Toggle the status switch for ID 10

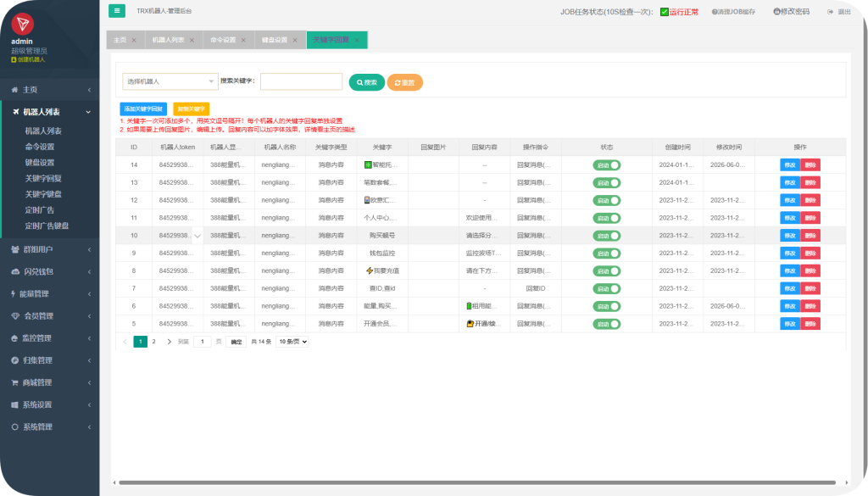pyautogui.click(x=607, y=236)
